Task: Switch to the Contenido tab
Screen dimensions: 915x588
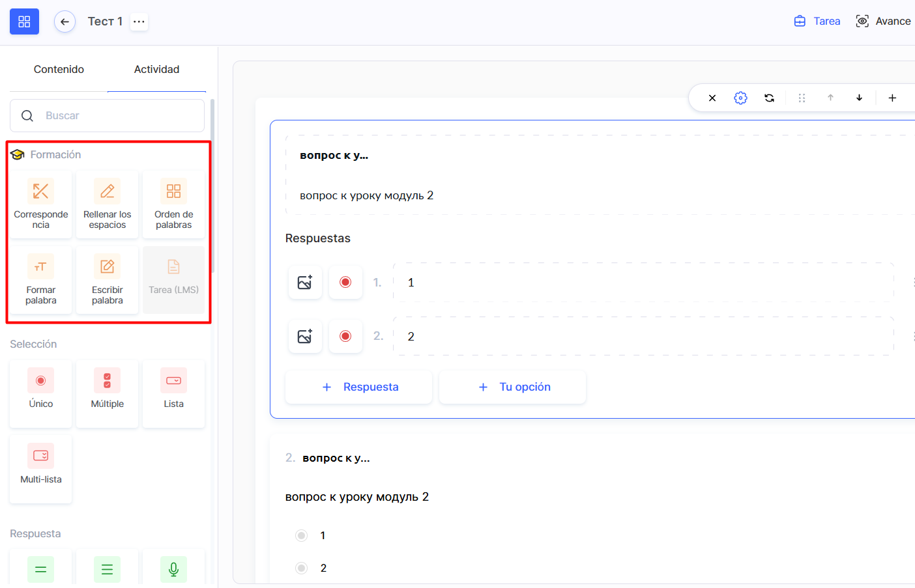Action: (x=59, y=69)
